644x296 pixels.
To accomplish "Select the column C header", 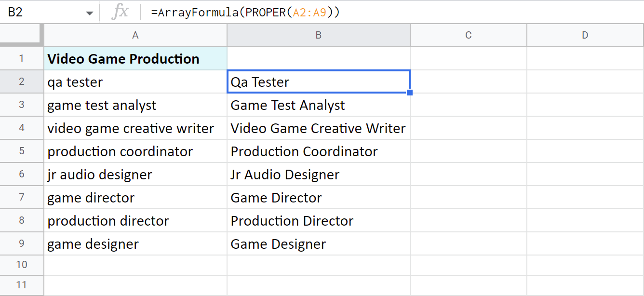I will pos(468,35).
